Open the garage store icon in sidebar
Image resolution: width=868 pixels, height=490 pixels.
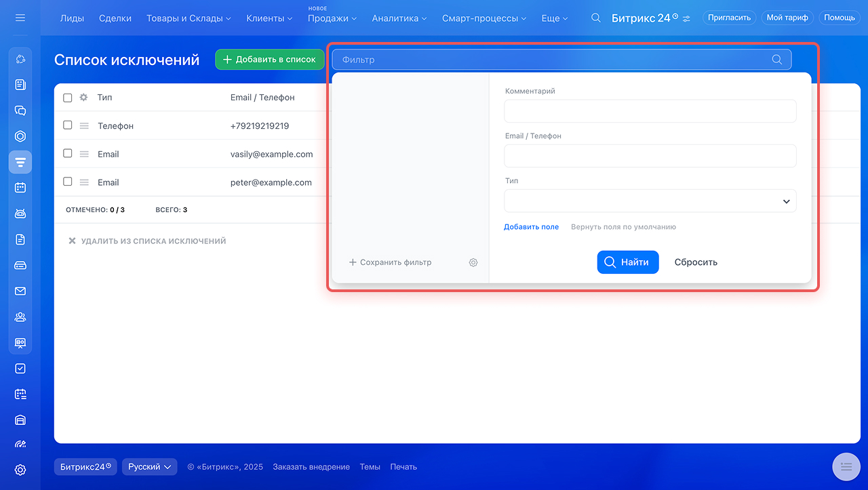coord(20,420)
